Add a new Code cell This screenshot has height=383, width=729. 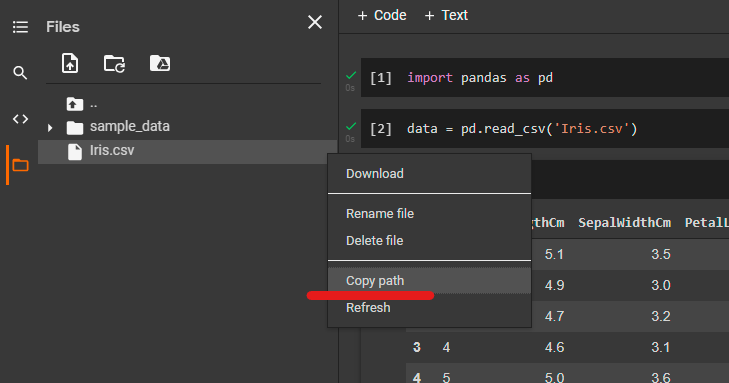[x=382, y=15]
